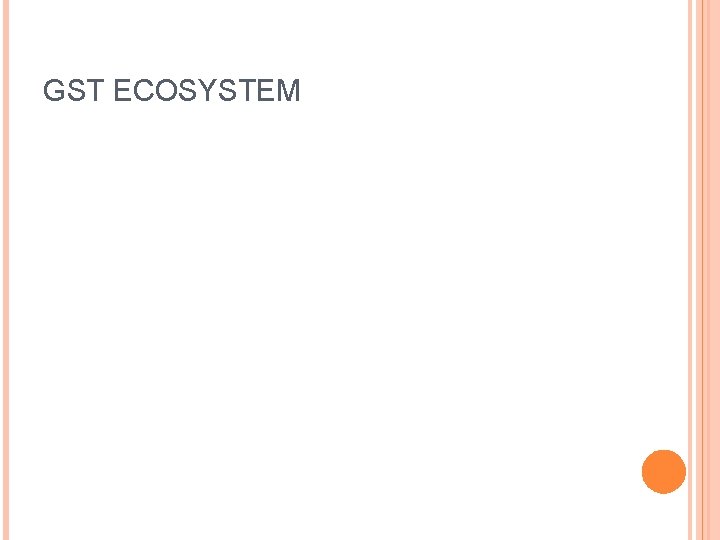Select the left peach border stripe
Viewport: 720px width, 540px height.
[6, 270]
